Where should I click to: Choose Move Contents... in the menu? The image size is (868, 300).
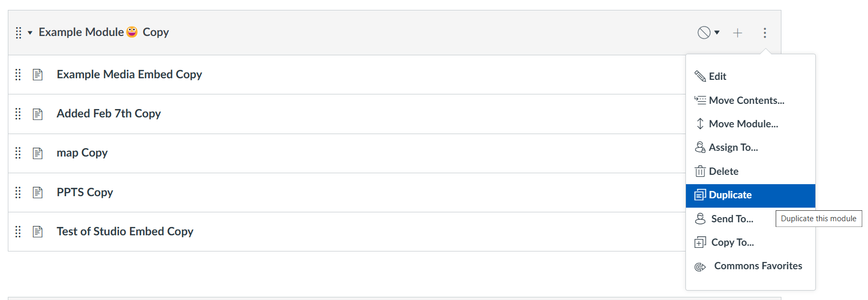click(746, 100)
